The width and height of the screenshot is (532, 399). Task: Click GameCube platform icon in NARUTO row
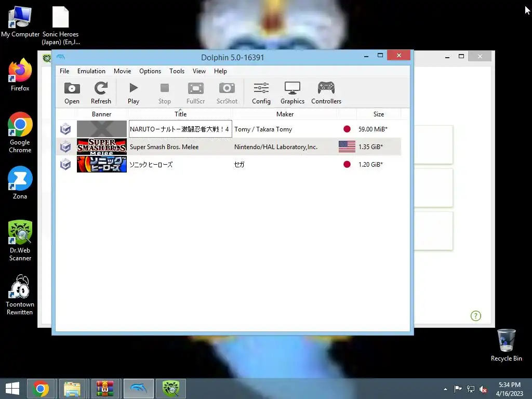[x=65, y=129]
